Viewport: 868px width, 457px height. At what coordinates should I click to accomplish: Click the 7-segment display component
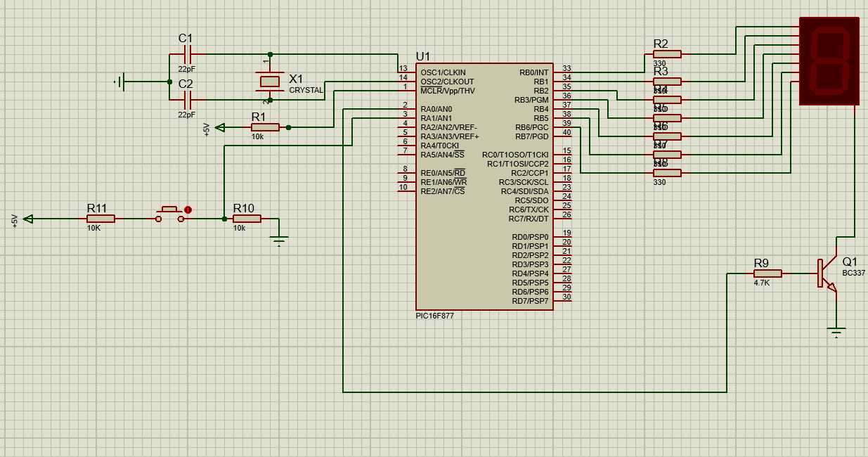(x=829, y=61)
